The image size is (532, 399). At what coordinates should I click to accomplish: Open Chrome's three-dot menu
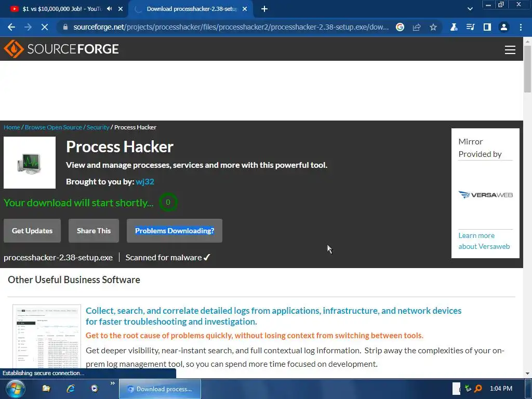521,27
